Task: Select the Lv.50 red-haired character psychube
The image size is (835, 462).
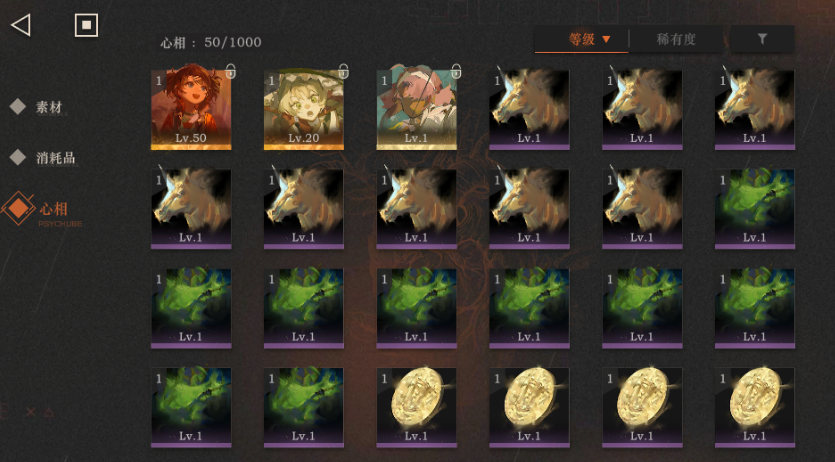Action: 191,110
